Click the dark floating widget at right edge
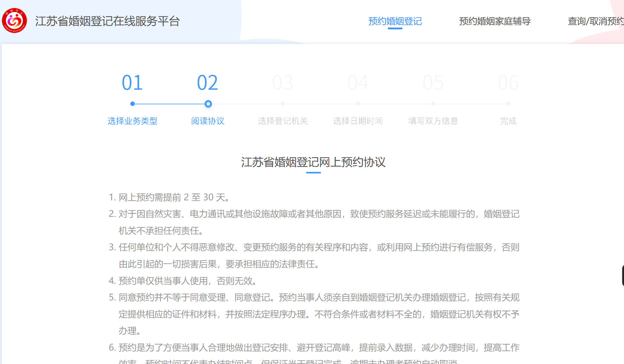624x364 pixels. click(x=622, y=276)
